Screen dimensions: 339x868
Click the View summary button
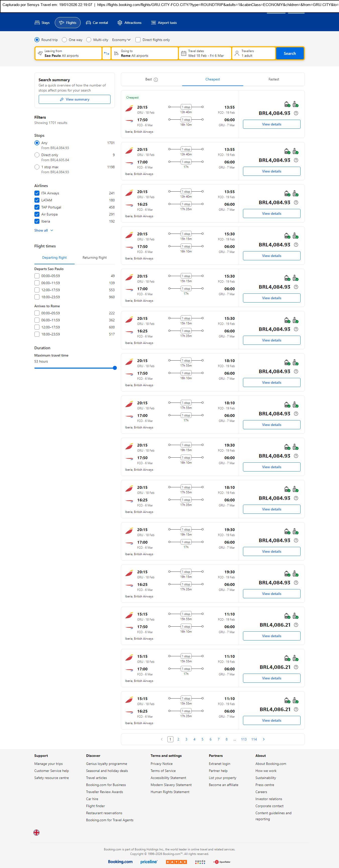point(74,99)
